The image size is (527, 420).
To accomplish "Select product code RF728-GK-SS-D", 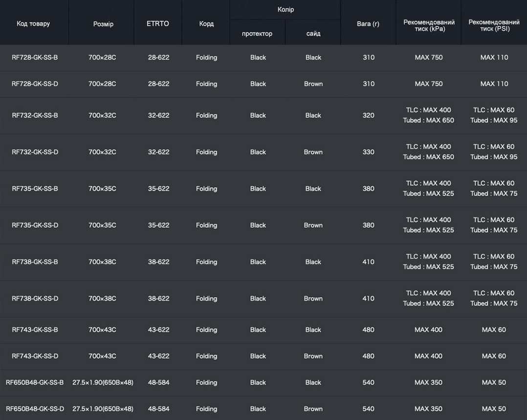I will 35,84.
